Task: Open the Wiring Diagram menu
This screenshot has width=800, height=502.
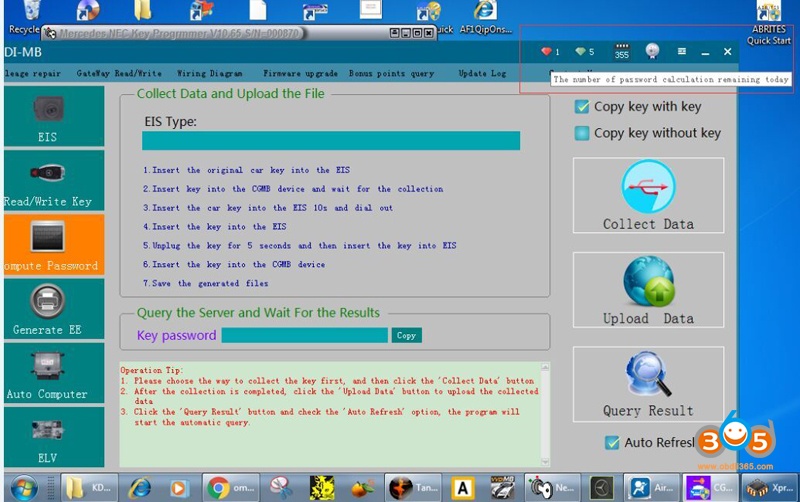Action: [x=209, y=73]
